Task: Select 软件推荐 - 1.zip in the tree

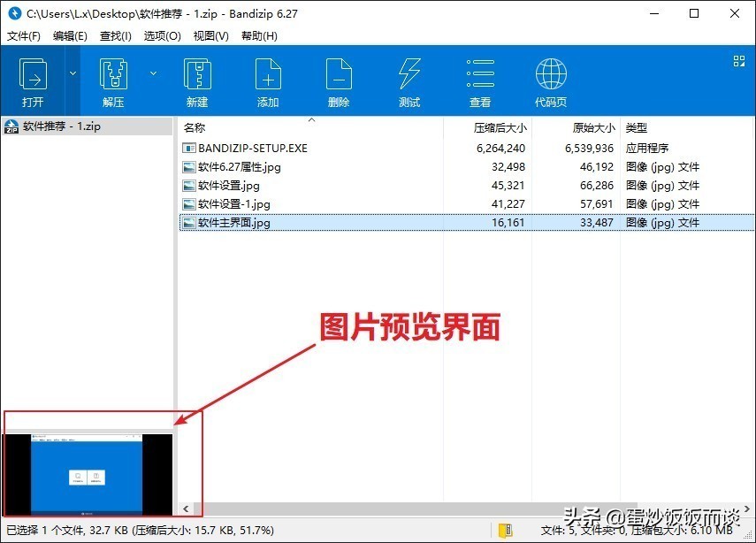Action: click(x=87, y=126)
